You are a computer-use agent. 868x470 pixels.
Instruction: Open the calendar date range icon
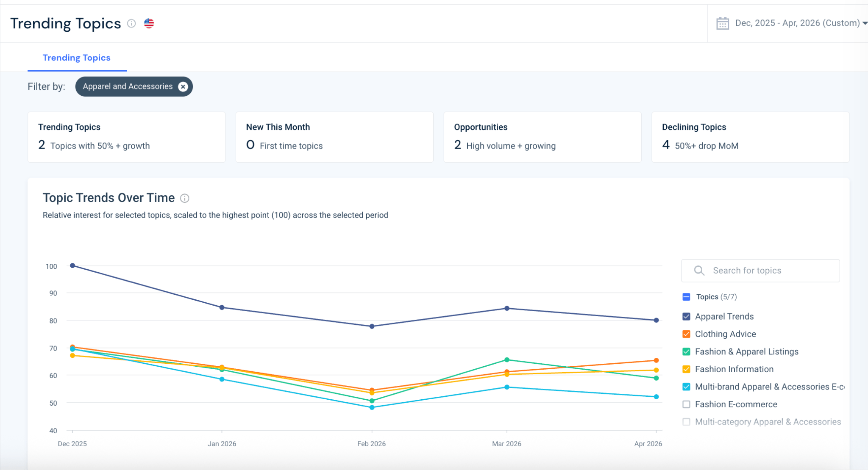pos(722,23)
